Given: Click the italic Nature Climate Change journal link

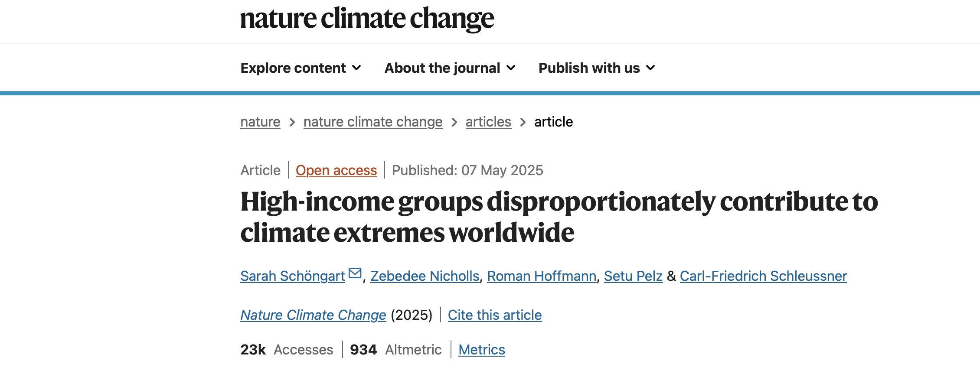Looking at the screenshot, I should (313, 315).
